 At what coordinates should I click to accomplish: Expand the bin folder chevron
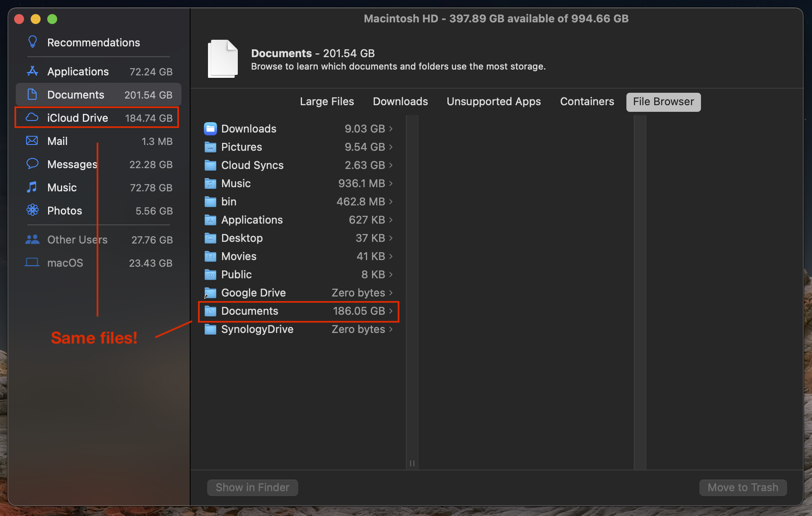coord(391,202)
